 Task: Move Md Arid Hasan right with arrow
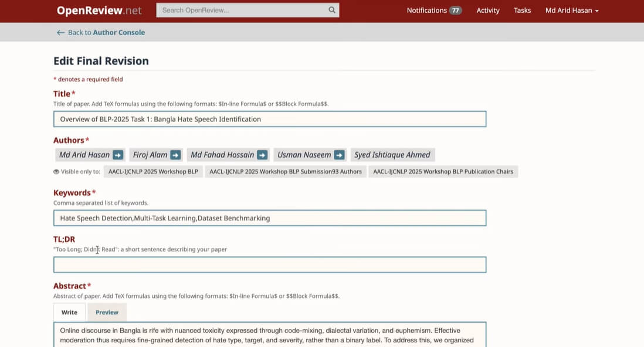[x=118, y=155]
